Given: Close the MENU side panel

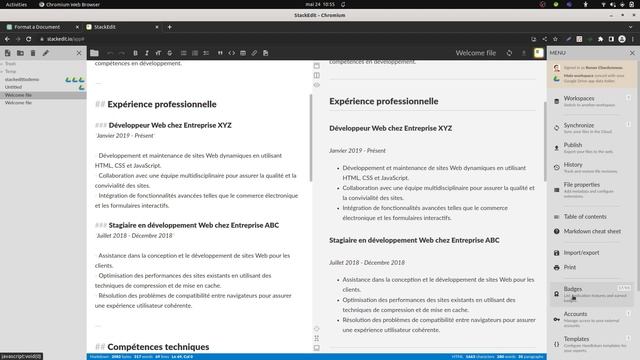Looking at the screenshot, I should point(632,53).
